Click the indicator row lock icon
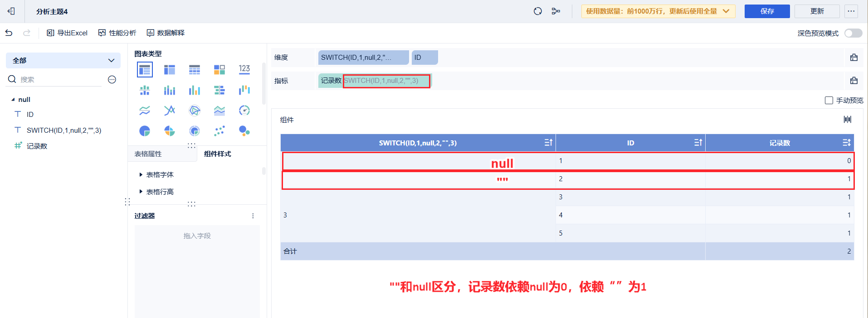This screenshot has width=868, height=318. pyautogui.click(x=854, y=81)
